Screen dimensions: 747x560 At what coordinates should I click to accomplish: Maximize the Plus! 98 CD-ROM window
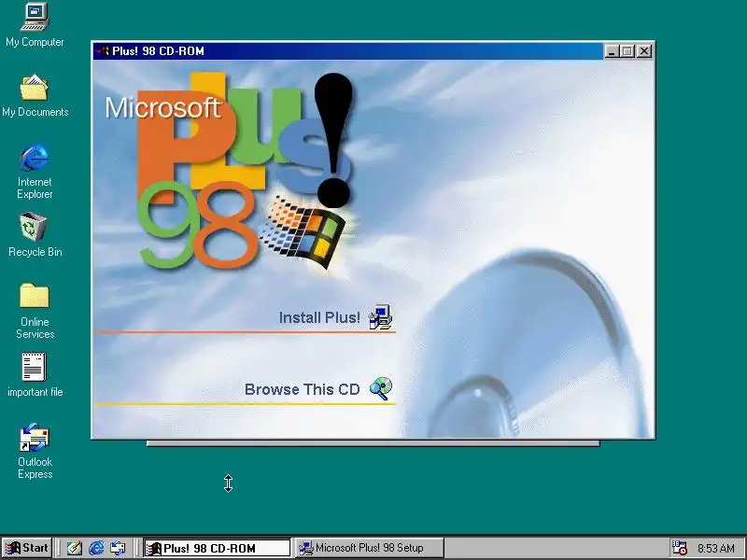[627, 51]
